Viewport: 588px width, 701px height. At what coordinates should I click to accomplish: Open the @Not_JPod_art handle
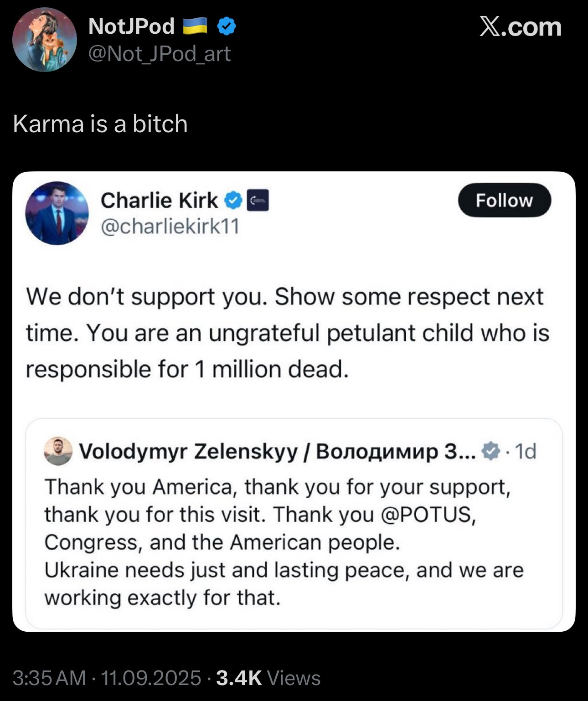pos(159,54)
